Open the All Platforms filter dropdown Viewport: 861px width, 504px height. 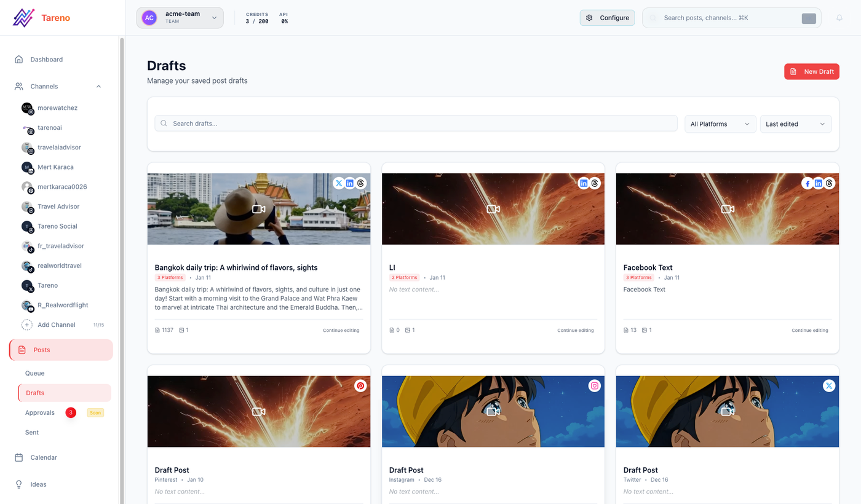(720, 124)
